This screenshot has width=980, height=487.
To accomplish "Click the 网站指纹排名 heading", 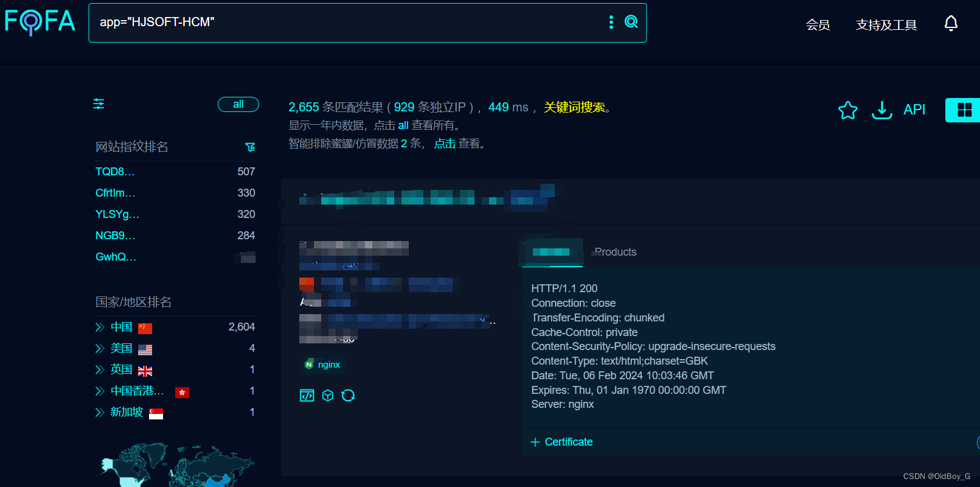I will [131, 147].
